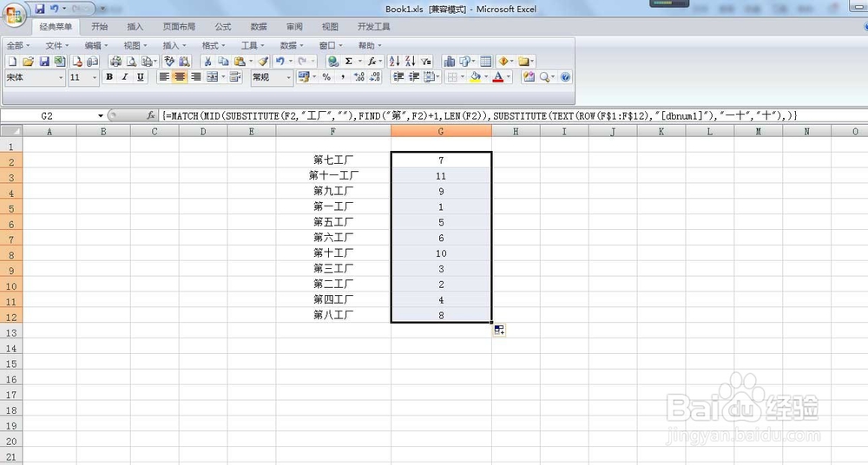Toggle italic formatting
The image size is (868, 465).
[x=125, y=77]
